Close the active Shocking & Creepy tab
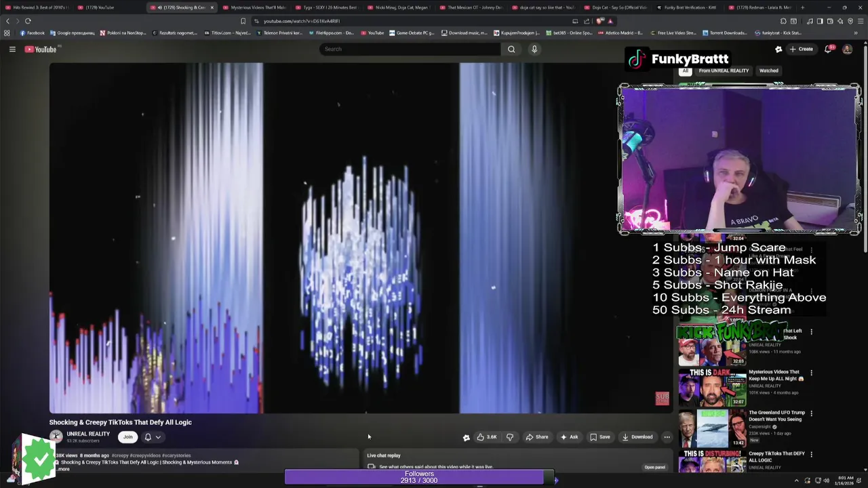Viewport: 868px width, 488px height. 212,7
